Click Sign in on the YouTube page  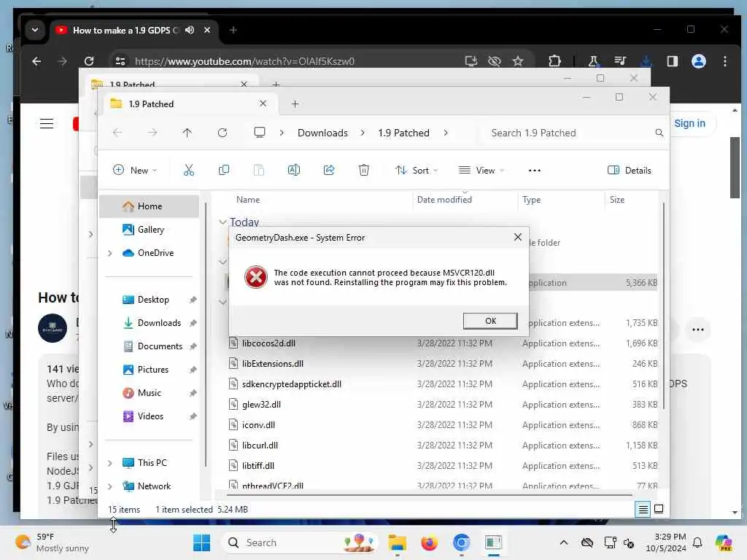coord(689,123)
